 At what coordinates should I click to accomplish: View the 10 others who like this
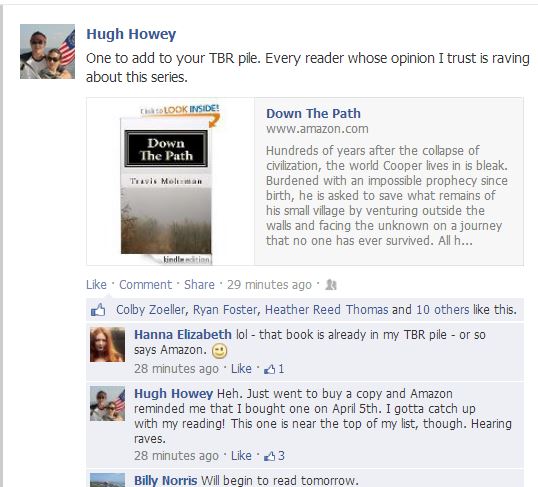pyautogui.click(x=443, y=310)
